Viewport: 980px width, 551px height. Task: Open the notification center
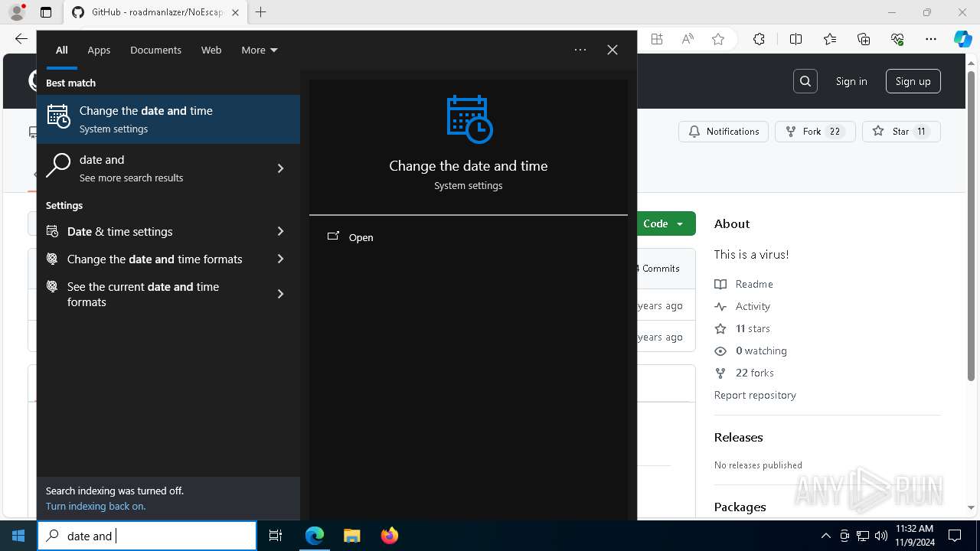pos(955,536)
